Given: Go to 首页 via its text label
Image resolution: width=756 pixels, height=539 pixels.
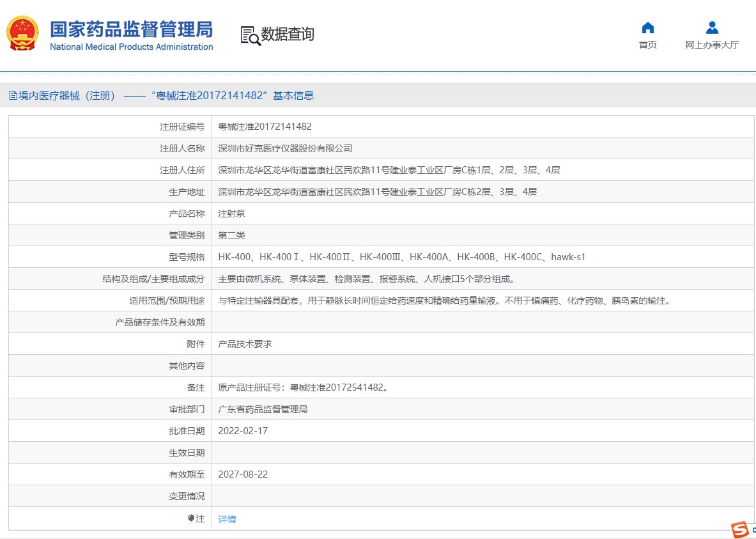Looking at the screenshot, I should pyautogui.click(x=647, y=45).
